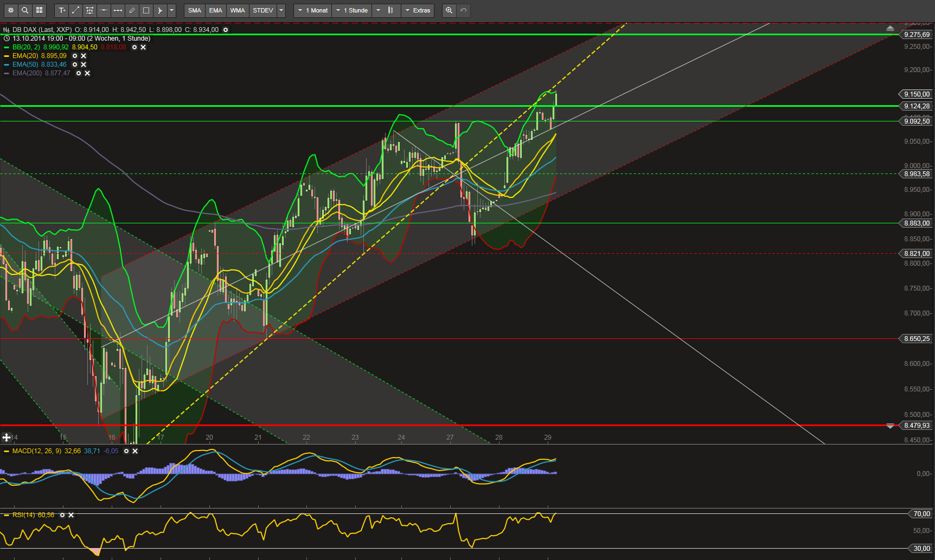Open the 1 Stunde interval dropdown
The height and width of the screenshot is (560, 935).
pos(351,10)
